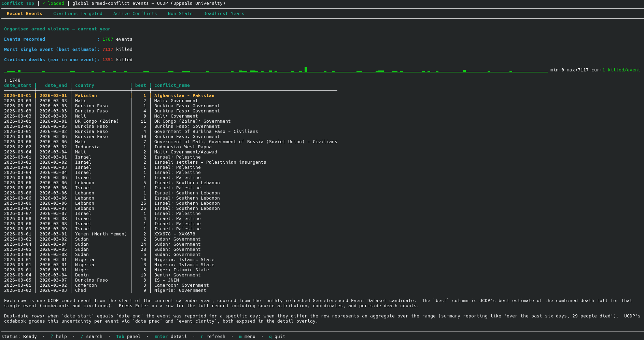Switch to the Civilians Targeted tab

click(x=78, y=14)
